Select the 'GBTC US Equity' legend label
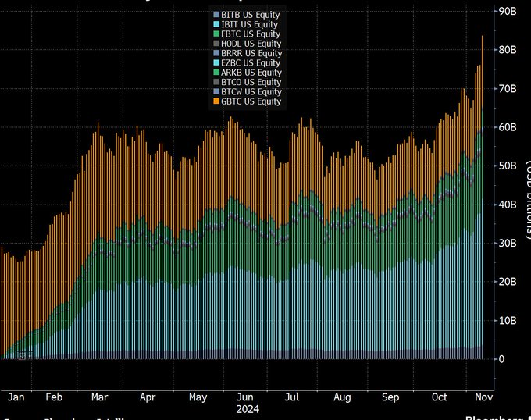 pos(251,101)
